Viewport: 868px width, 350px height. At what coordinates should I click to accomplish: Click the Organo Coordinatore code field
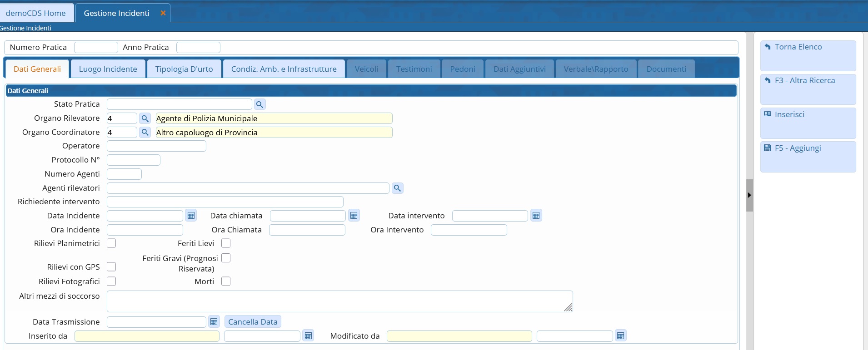122,133
